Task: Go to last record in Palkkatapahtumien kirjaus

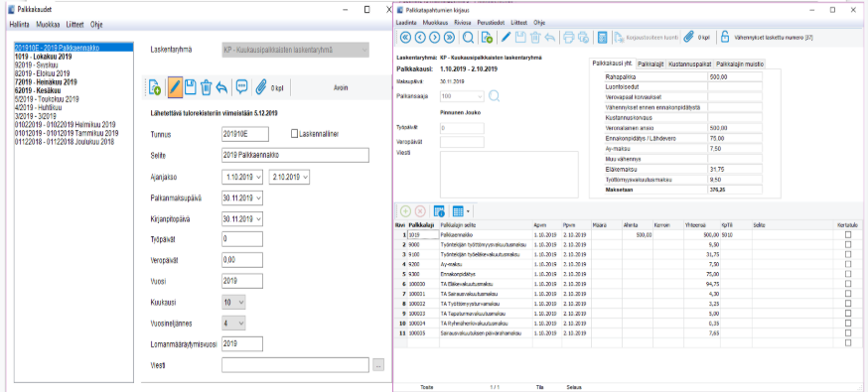Action: [449, 38]
